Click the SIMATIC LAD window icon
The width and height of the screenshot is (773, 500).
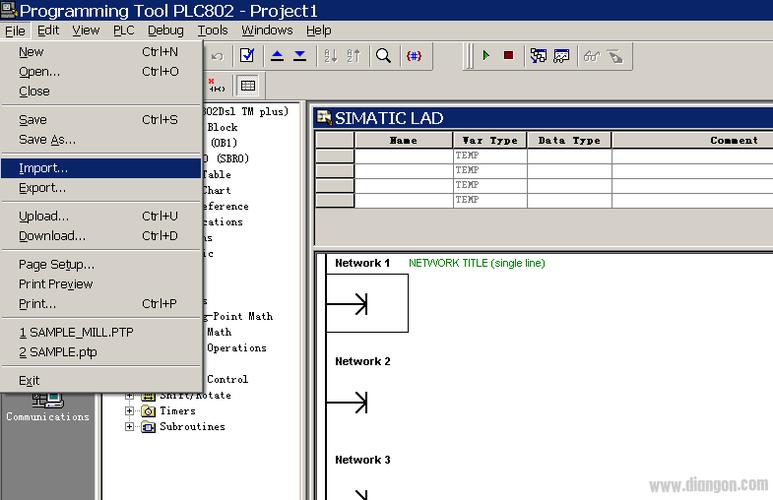click(324, 117)
